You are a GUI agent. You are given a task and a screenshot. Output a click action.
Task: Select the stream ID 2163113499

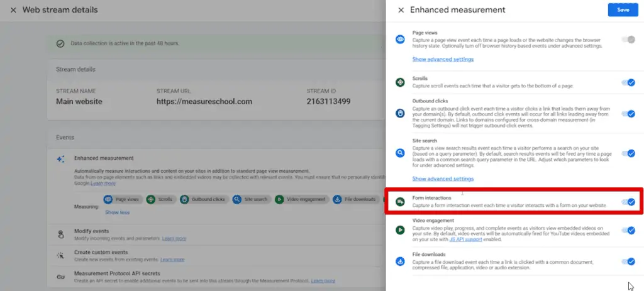coord(328,101)
